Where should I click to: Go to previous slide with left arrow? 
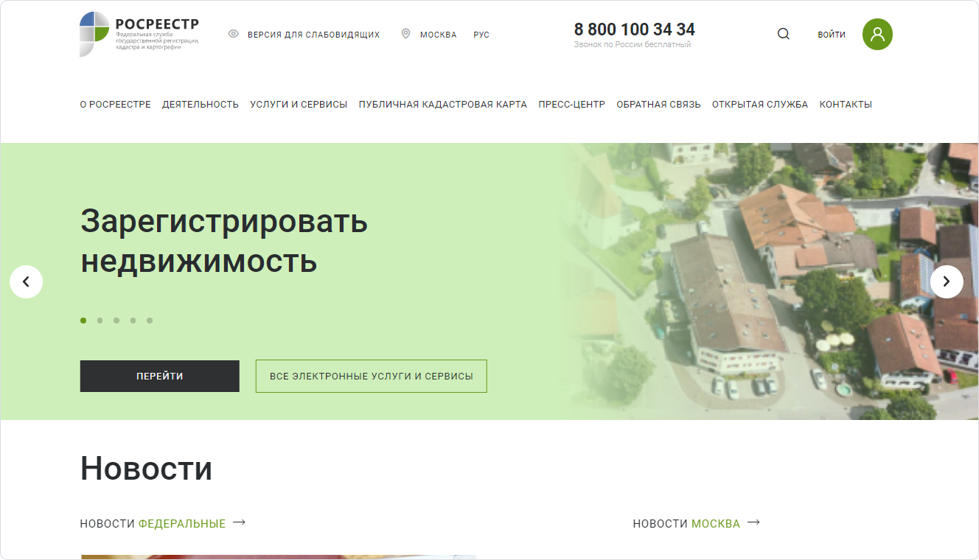pyautogui.click(x=27, y=281)
